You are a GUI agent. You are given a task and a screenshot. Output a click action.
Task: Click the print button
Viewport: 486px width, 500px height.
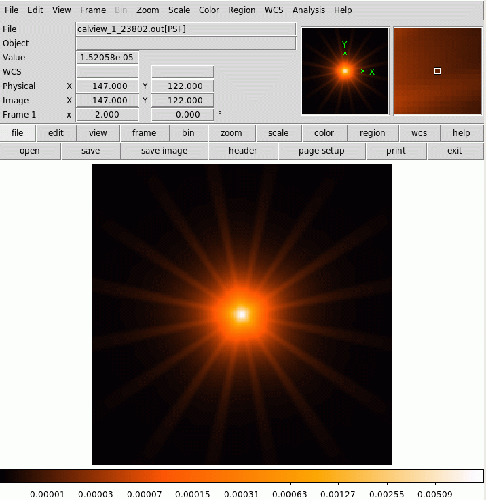[x=396, y=151]
